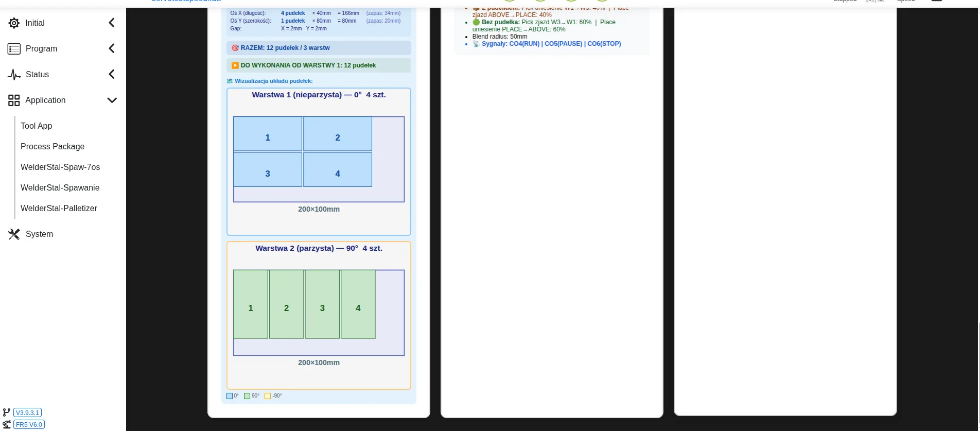Click the '4 pudełek' value

pos(293,13)
